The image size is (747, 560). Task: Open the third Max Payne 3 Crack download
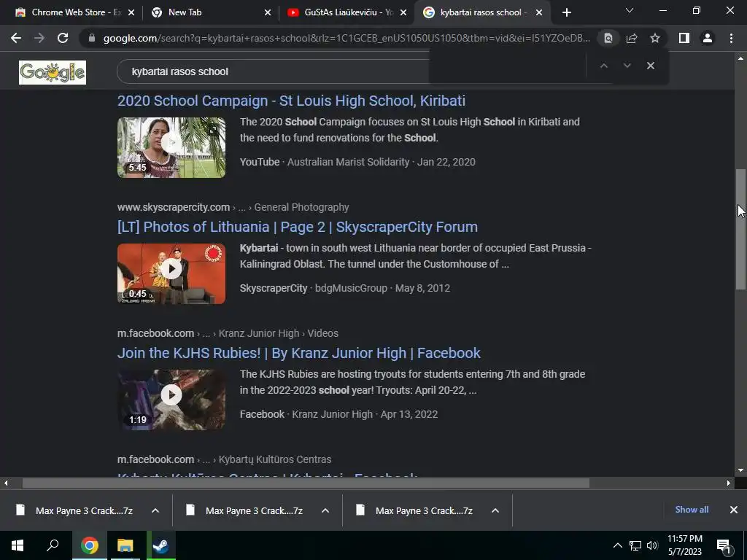tap(414, 510)
